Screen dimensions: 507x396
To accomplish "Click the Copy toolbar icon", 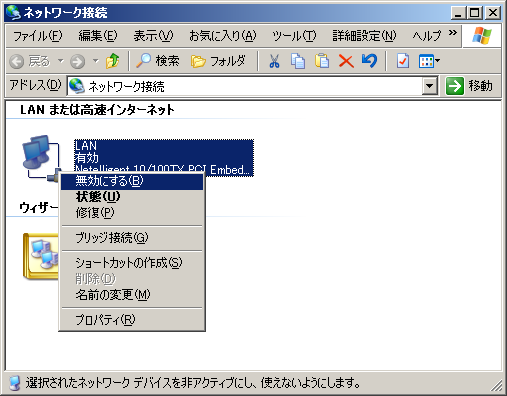I will (x=298, y=61).
